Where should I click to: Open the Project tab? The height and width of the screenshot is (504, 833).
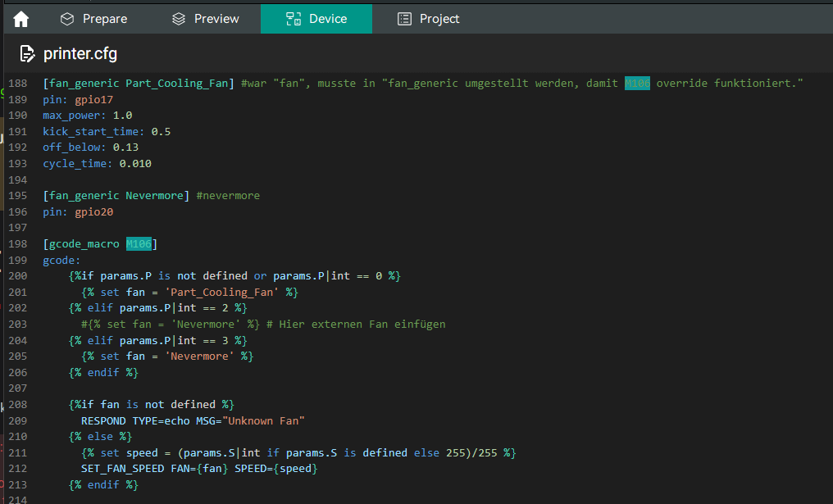pyautogui.click(x=428, y=19)
